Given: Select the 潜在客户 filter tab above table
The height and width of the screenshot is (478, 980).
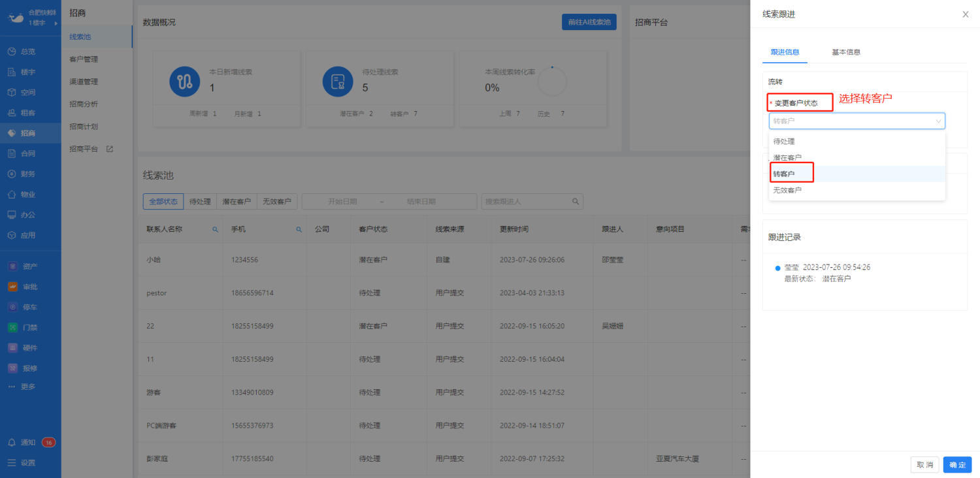Looking at the screenshot, I should pos(237,202).
